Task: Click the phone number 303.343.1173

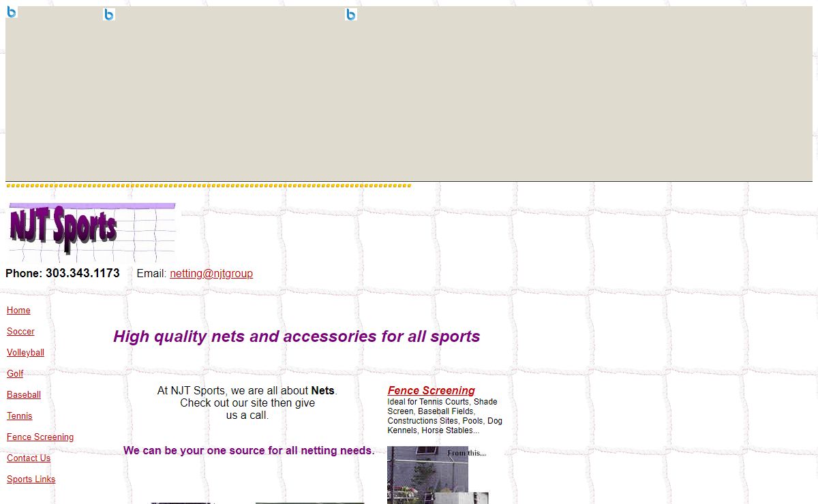Action: [x=82, y=273]
